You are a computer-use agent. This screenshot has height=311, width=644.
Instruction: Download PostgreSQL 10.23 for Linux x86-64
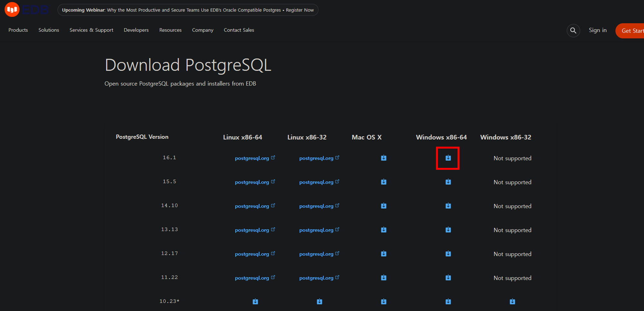coord(255,302)
